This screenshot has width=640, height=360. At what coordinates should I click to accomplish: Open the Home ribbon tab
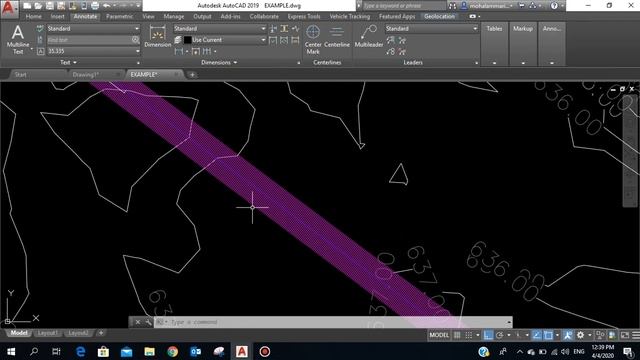pyautogui.click(x=33, y=16)
